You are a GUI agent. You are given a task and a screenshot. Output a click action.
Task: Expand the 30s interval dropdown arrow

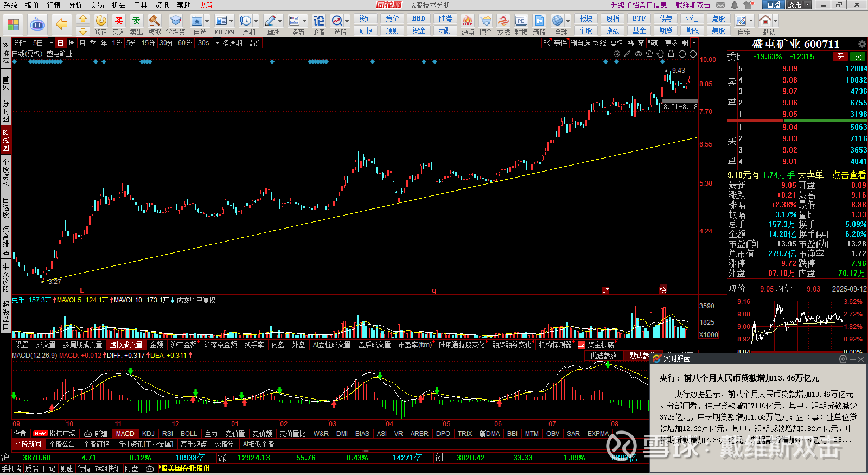[x=217, y=43]
